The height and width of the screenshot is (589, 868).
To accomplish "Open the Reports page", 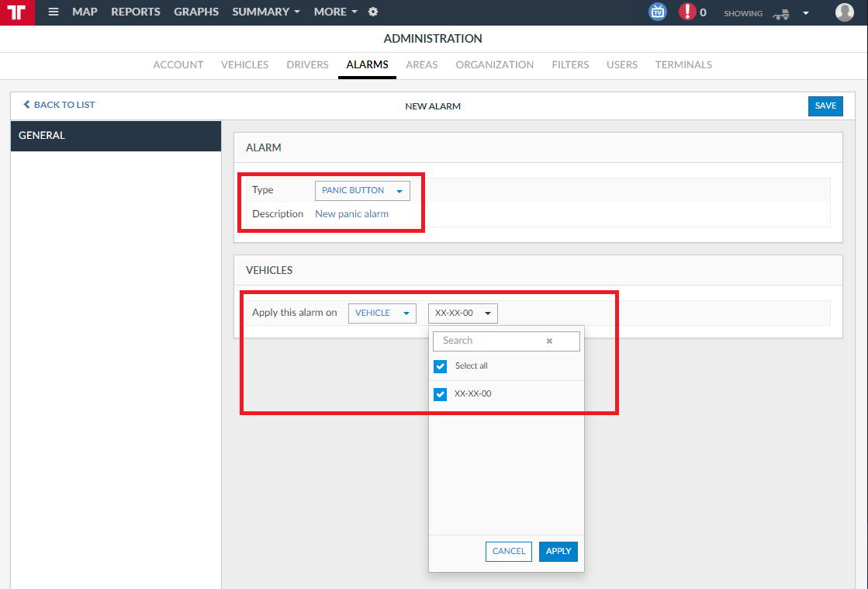I will coord(136,12).
